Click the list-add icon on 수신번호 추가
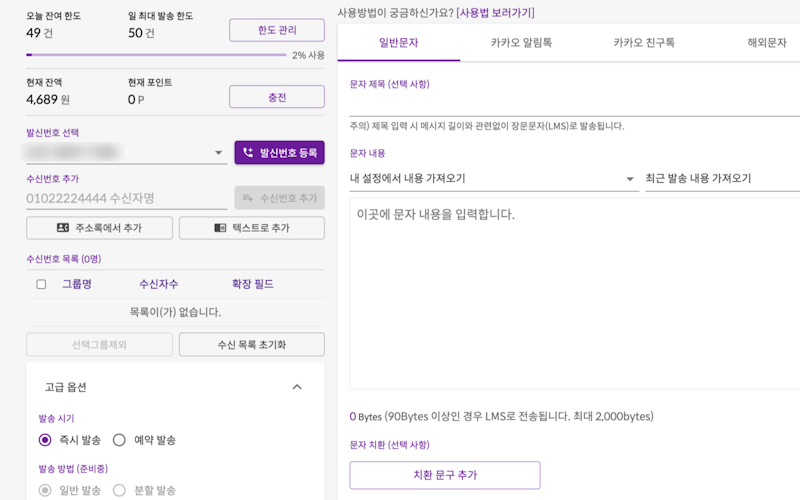 [x=246, y=198]
